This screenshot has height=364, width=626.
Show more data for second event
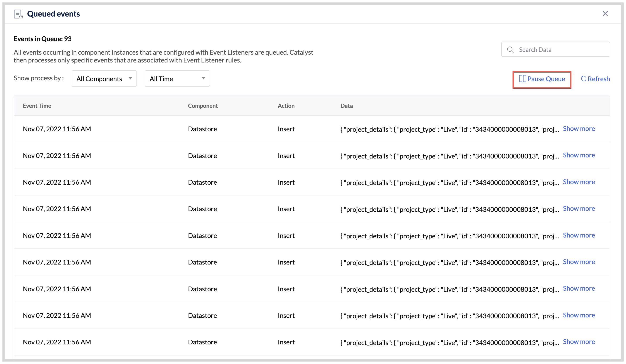tap(579, 155)
